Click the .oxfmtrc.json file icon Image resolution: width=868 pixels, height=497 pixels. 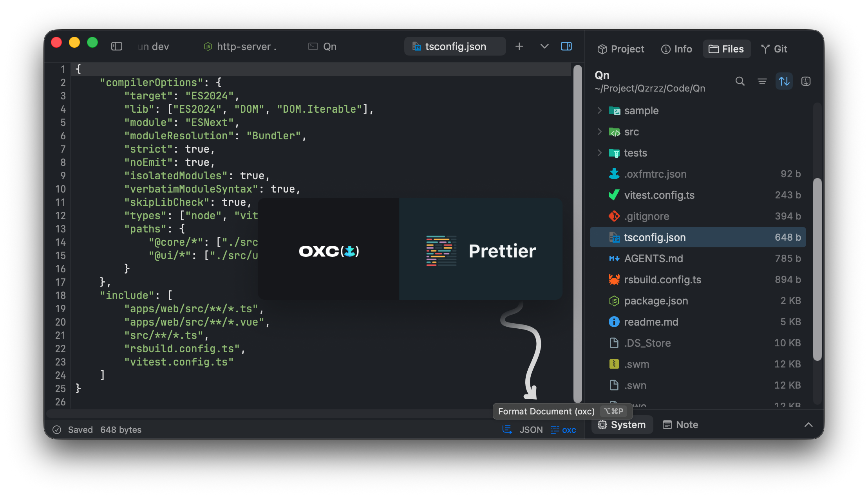[x=614, y=174]
